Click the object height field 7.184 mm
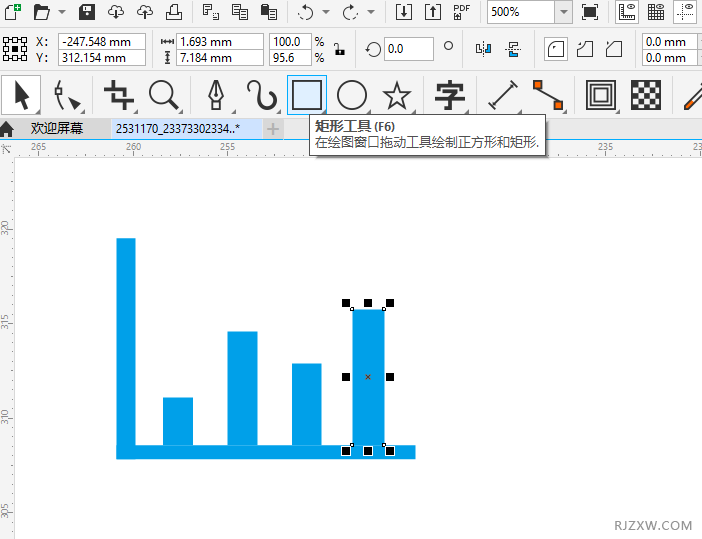 pos(219,58)
